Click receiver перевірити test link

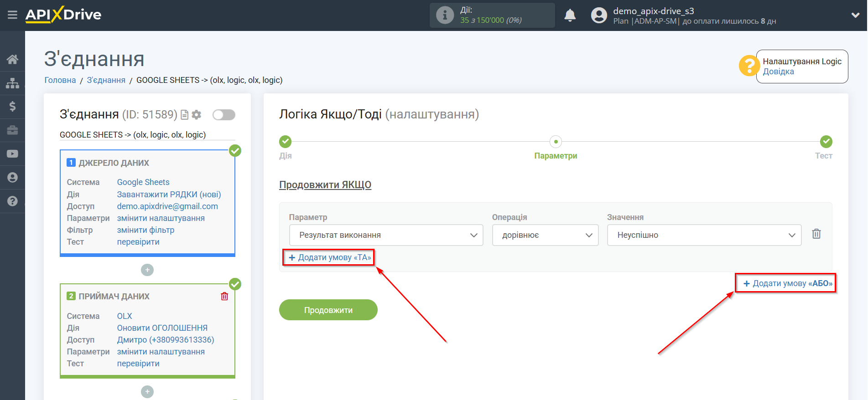pos(138,364)
